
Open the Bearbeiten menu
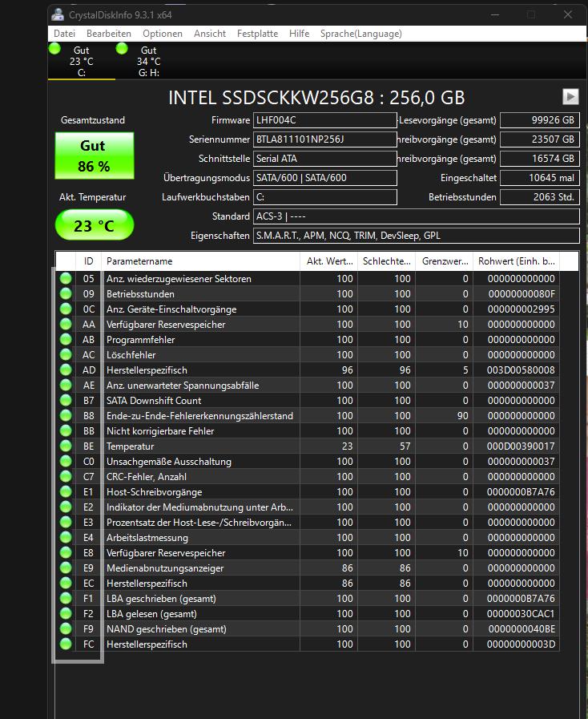pyautogui.click(x=109, y=34)
